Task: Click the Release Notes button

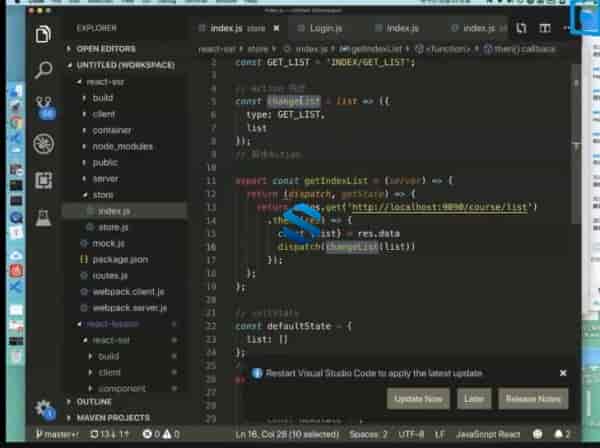Action: 533,399
